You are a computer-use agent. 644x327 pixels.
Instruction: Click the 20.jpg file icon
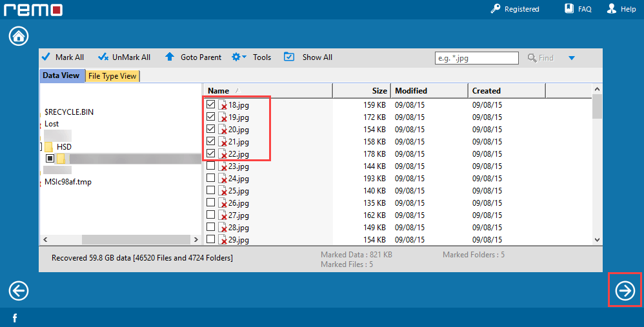click(223, 130)
